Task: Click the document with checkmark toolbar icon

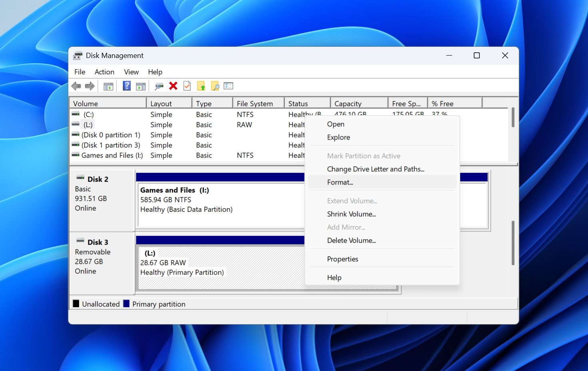Action: pyautogui.click(x=187, y=86)
